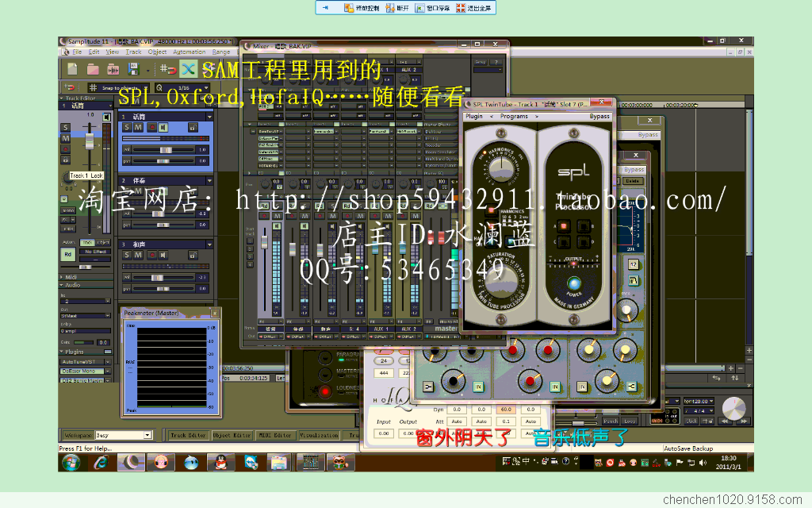Open the Workspace Easy dropdown

[147, 435]
